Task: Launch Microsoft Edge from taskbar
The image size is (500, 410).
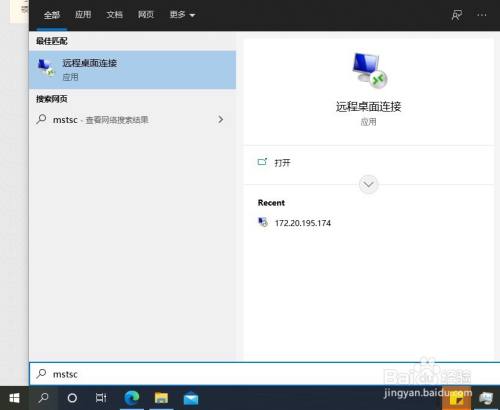Action: (132, 398)
